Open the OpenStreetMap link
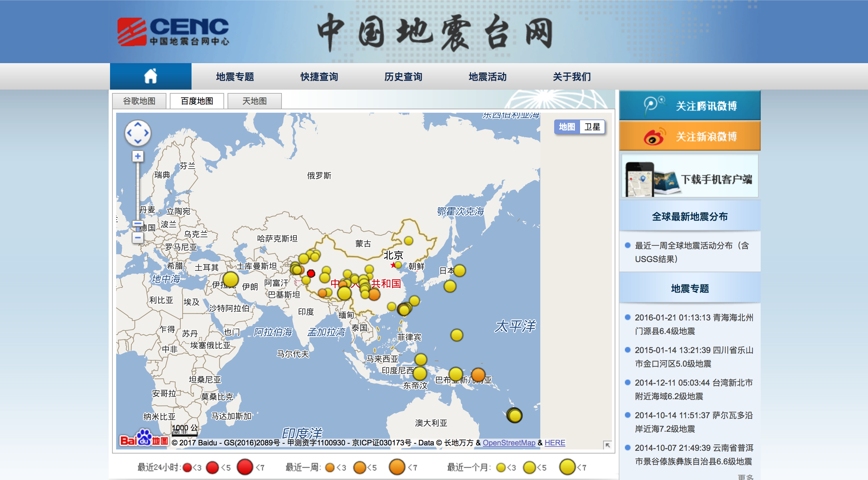The height and width of the screenshot is (480, 868). (x=509, y=443)
